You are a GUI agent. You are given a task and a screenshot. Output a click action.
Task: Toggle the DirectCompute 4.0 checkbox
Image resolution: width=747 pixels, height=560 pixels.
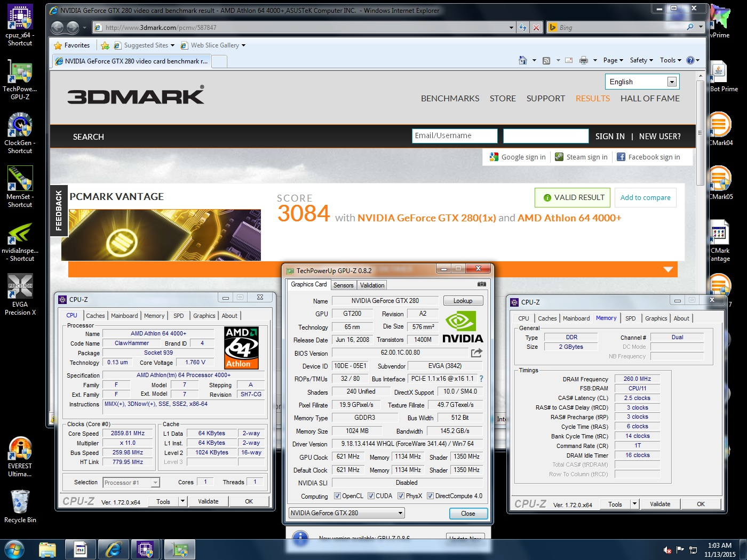tap(430, 496)
